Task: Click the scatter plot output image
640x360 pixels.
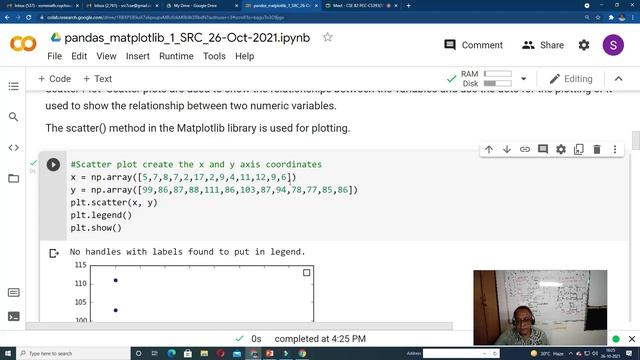Action: [x=195, y=293]
